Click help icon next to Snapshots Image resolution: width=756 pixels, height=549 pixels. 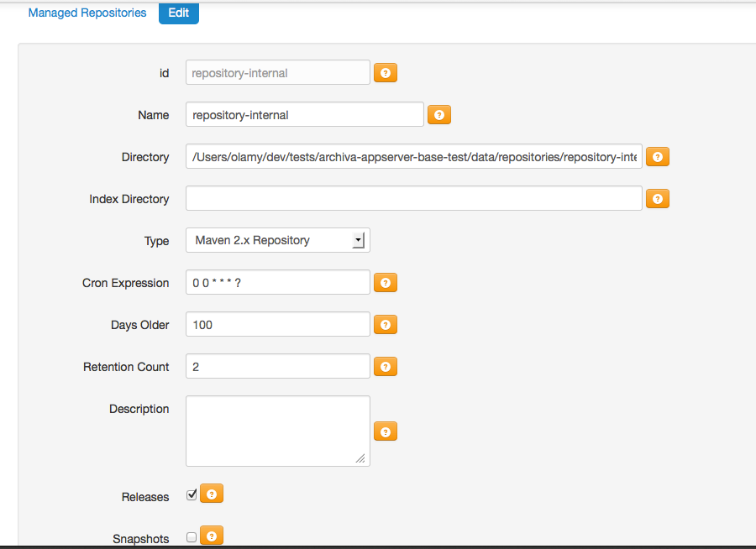tap(212, 536)
